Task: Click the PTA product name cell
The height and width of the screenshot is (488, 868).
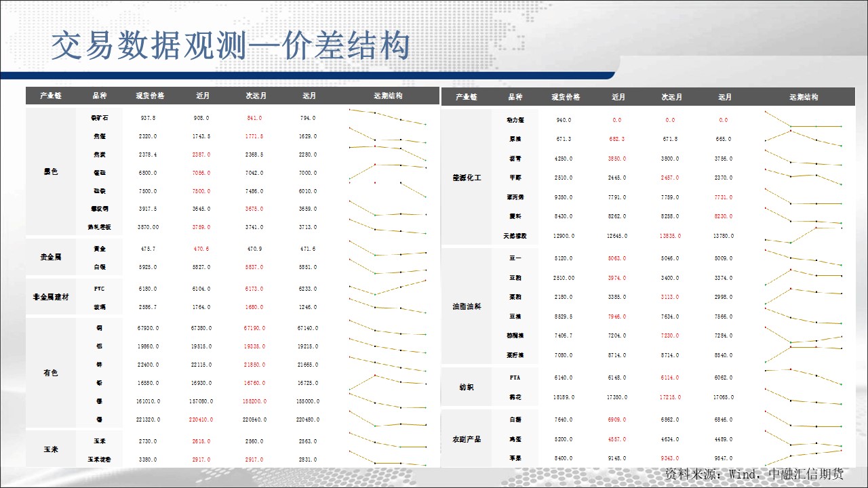Action: click(x=515, y=378)
